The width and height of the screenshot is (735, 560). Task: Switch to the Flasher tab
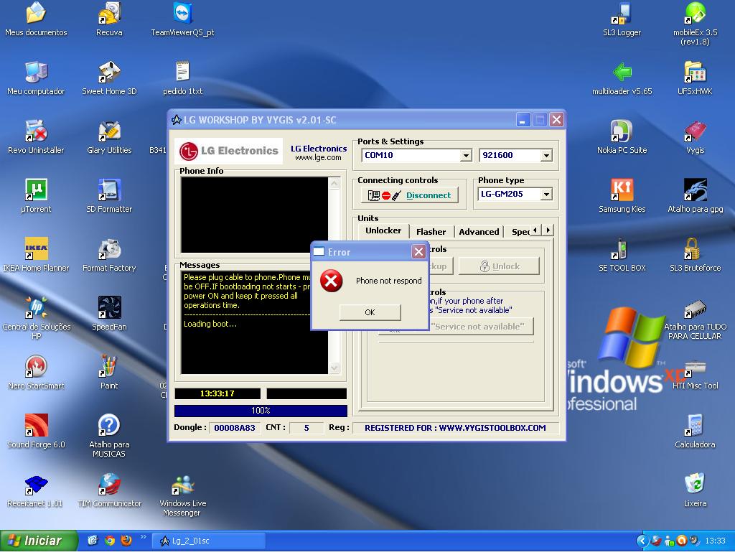coord(431,232)
